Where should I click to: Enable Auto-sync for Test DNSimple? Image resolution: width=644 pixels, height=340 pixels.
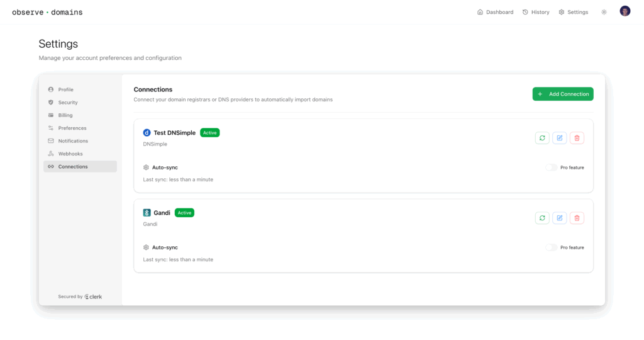point(551,167)
